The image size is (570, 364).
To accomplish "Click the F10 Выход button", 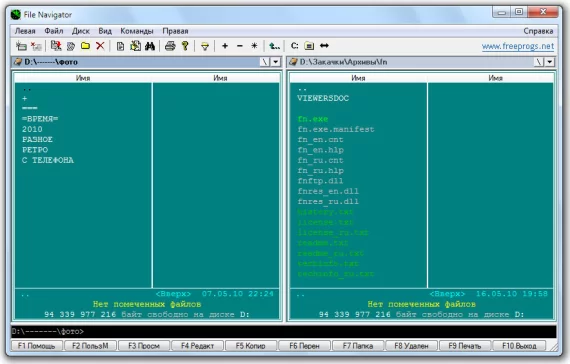I will pyautogui.click(x=519, y=346).
